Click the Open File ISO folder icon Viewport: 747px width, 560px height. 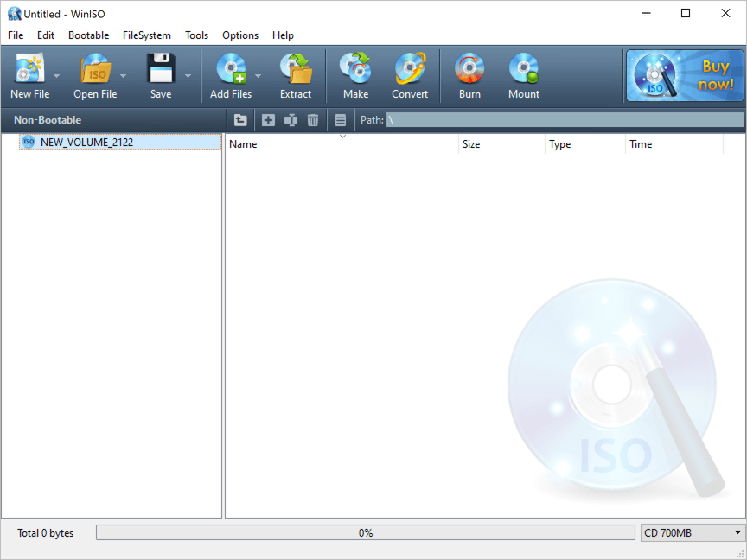95,71
